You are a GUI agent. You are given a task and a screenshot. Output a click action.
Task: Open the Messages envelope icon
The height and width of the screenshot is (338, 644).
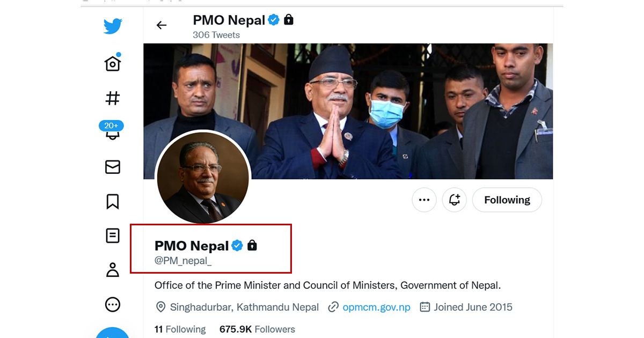[x=113, y=167]
